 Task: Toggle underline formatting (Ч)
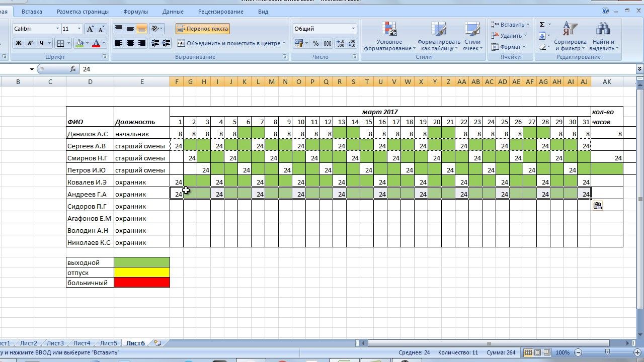coord(41,43)
